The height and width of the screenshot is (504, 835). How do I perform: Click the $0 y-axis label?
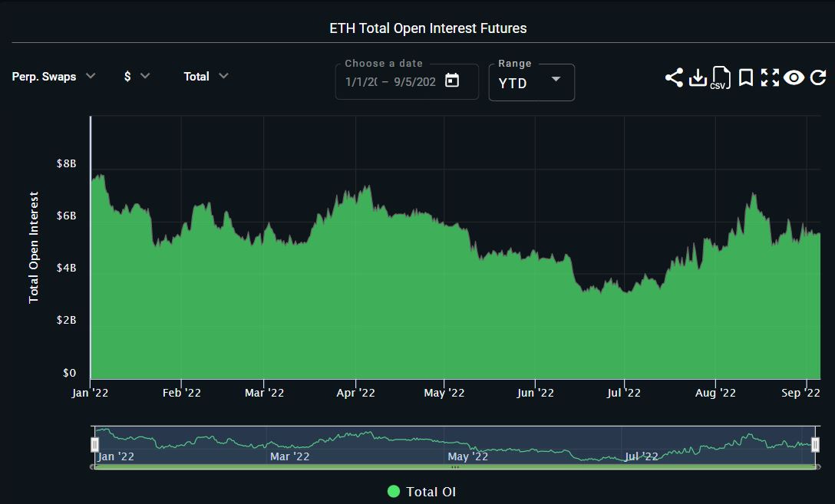point(70,373)
